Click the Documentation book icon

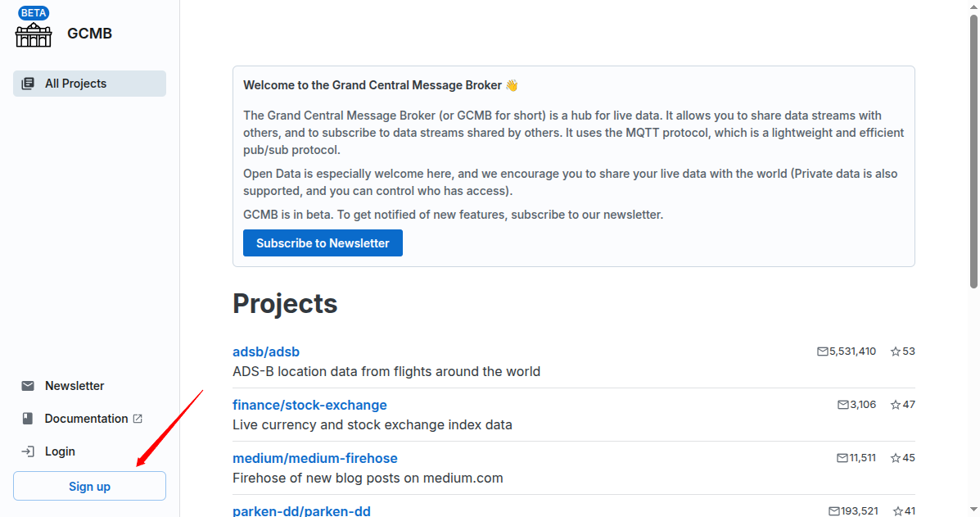tap(28, 419)
